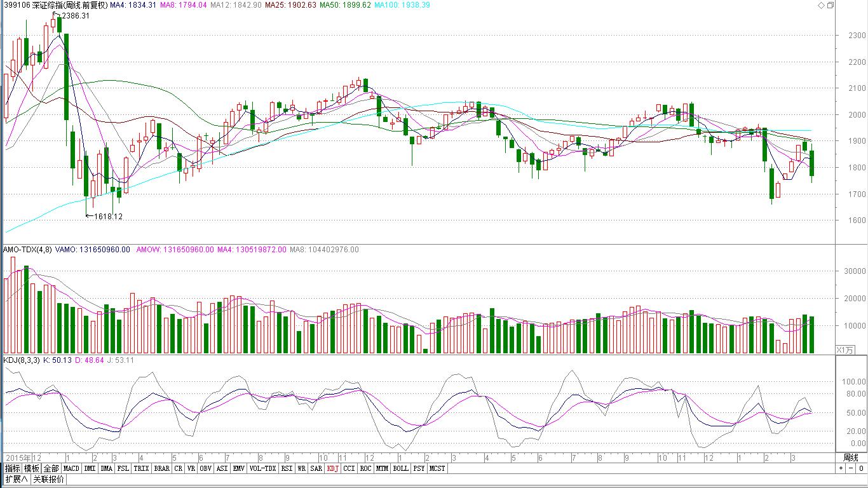Screen dimensions: 868x488
Task: Select the TRIX indicator tab
Action: [x=142, y=469]
